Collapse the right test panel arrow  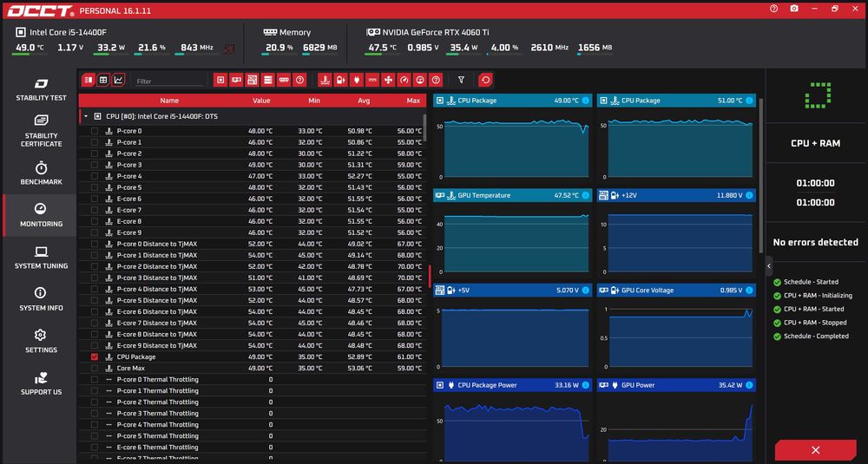click(x=769, y=266)
